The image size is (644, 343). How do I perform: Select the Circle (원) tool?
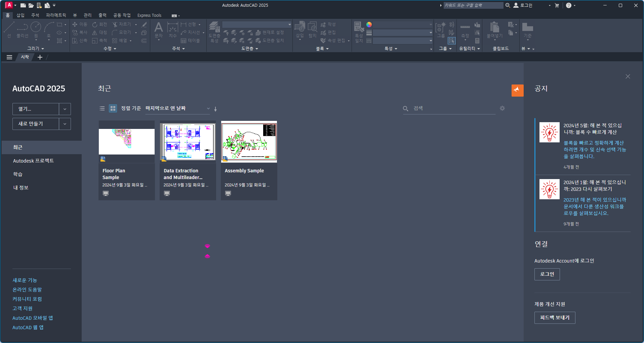pos(36,30)
